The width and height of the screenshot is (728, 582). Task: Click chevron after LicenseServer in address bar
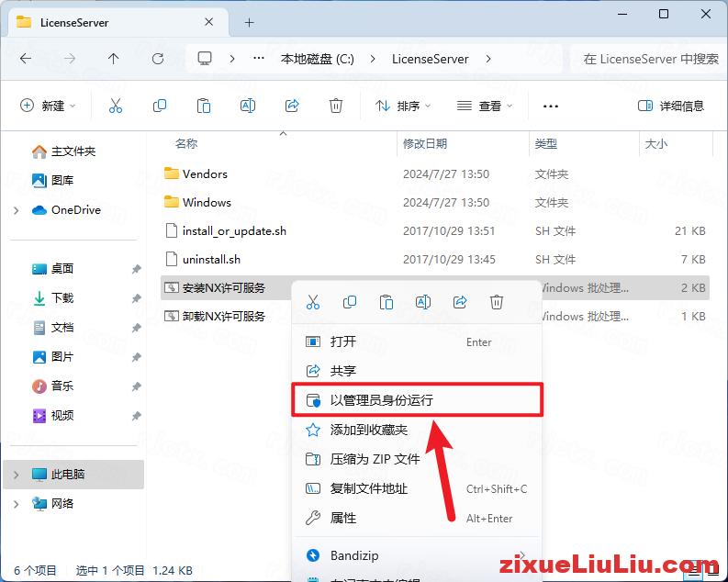488,59
